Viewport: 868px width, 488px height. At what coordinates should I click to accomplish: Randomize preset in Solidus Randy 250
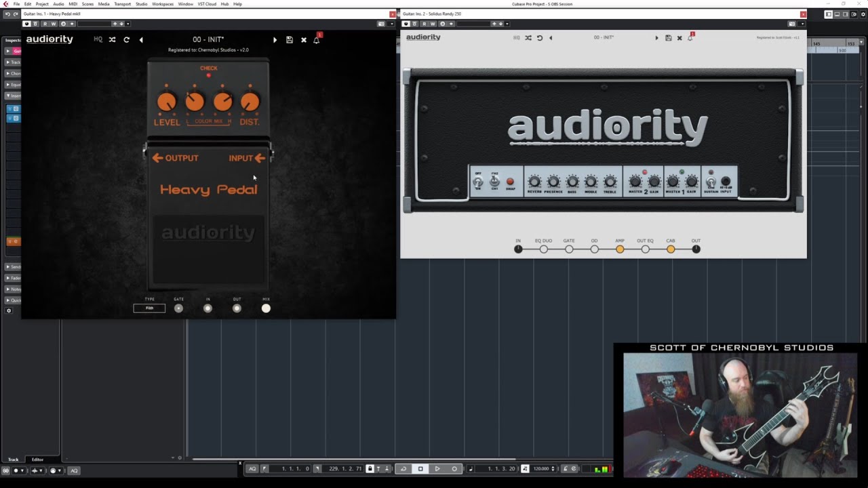click(528, 38)
